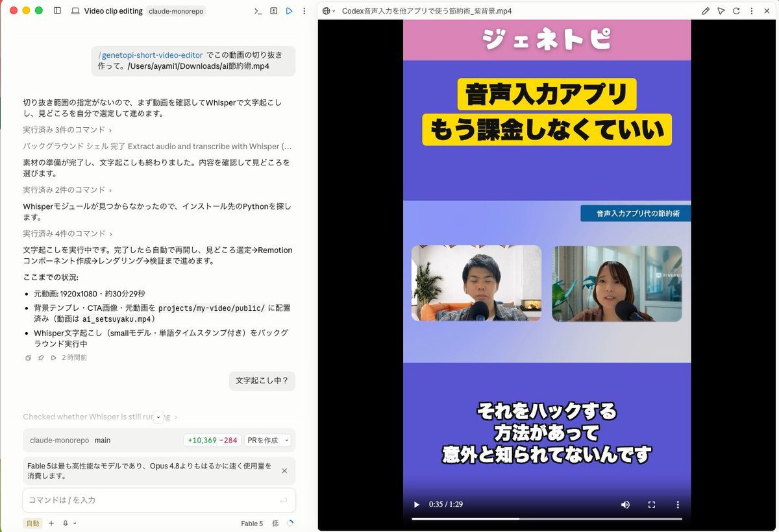This screenshot has height=532, width=779.
Task: Click the 2 時間前 timestamp
Action: [x=75, y=357]
